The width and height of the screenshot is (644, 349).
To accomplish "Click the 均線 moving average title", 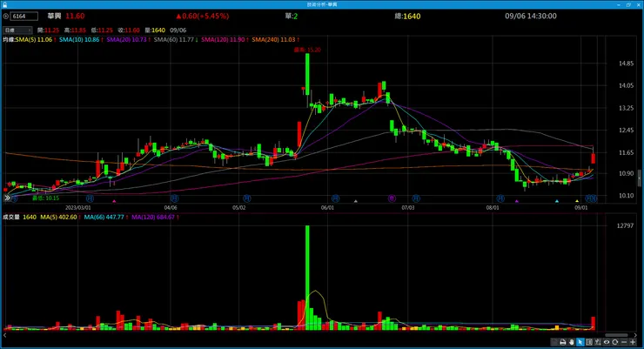I will [x=9, y=39].
